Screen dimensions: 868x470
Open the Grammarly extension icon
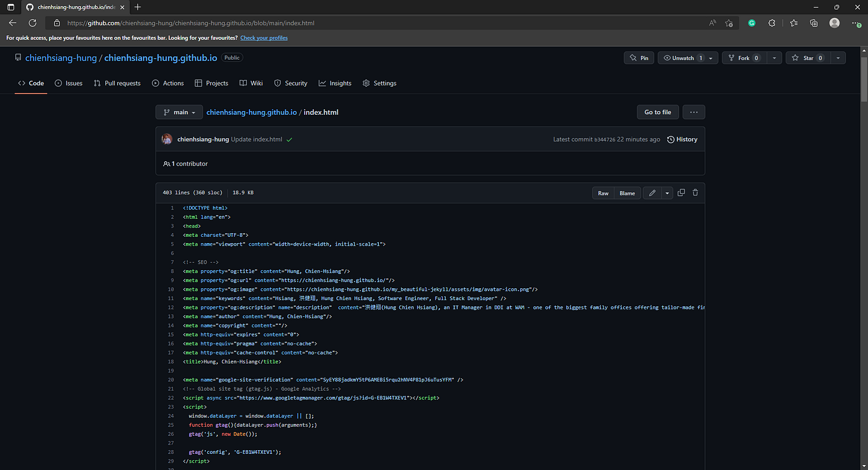[751, 23]
